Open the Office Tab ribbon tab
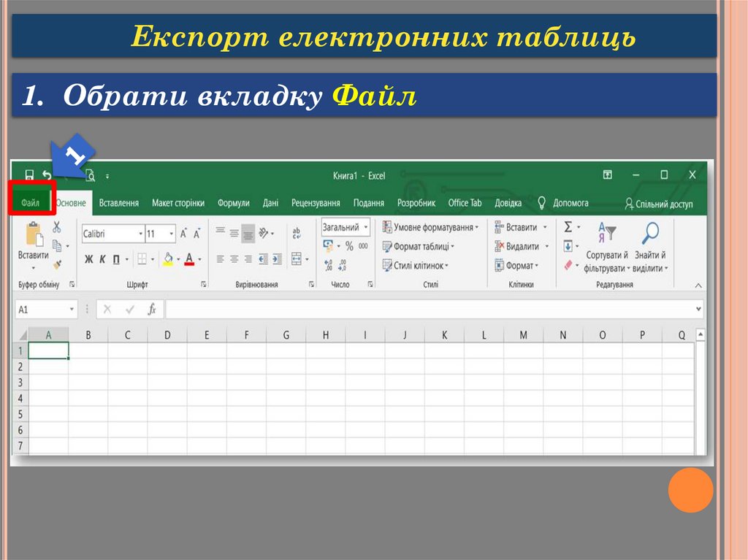Image resolution: width=748 pixels, height=560 pixels. click(465, 203)
